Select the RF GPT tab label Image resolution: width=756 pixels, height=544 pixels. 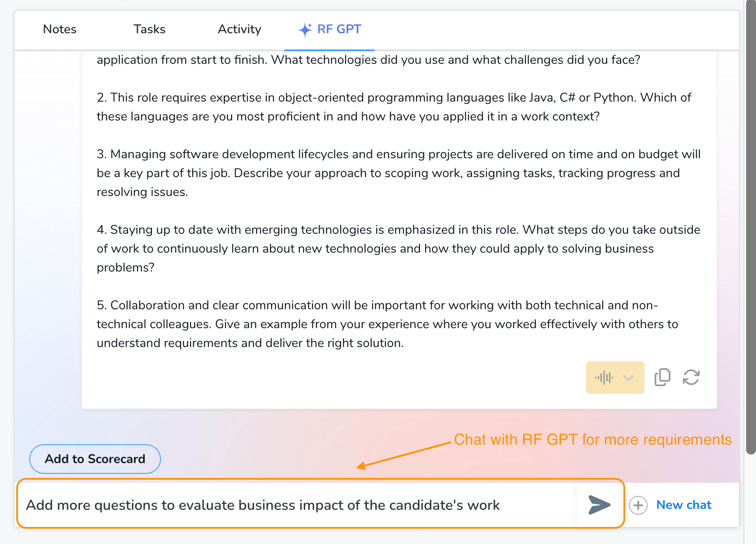coord(339,30)
